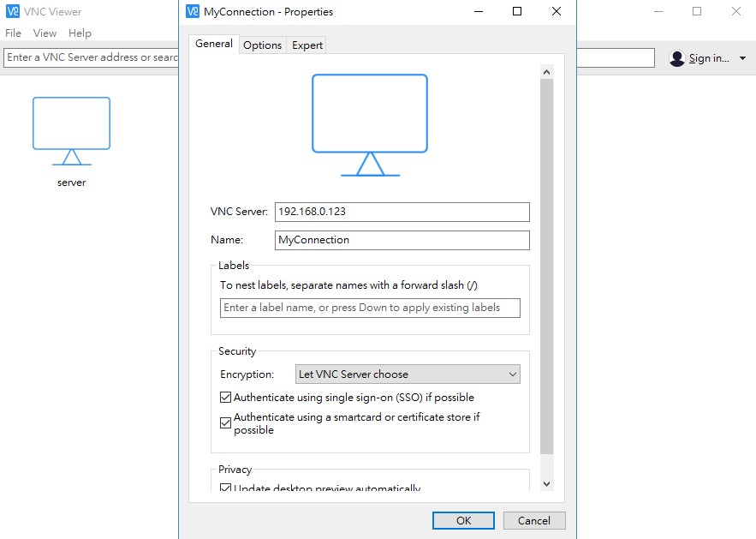Image resolution: width=756 pixels, height=539 pixels.
Task: Open the File menu
Action: (13, 33)
